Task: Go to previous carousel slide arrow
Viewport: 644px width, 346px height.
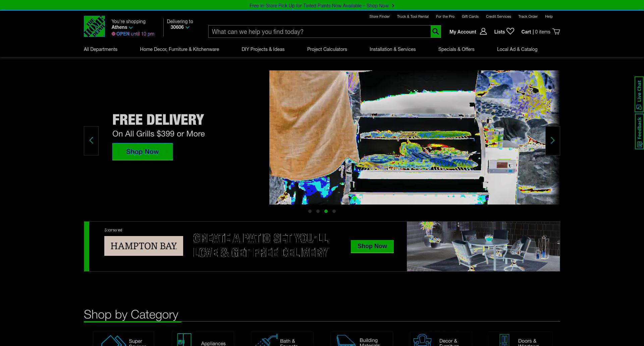Action: click(x=91, y=140)
